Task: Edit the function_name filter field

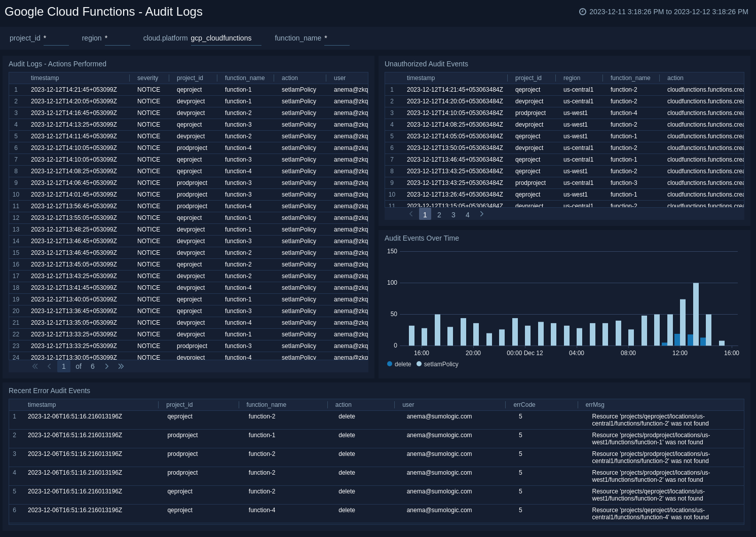Action: (336, 39)
